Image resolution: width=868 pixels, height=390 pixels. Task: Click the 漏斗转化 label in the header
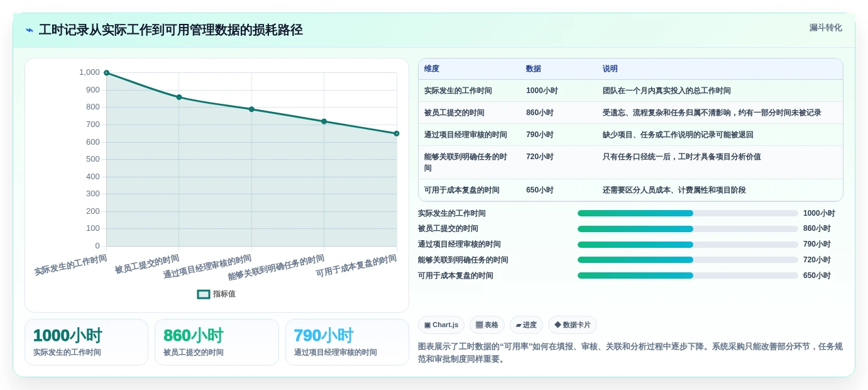[825, 28]
